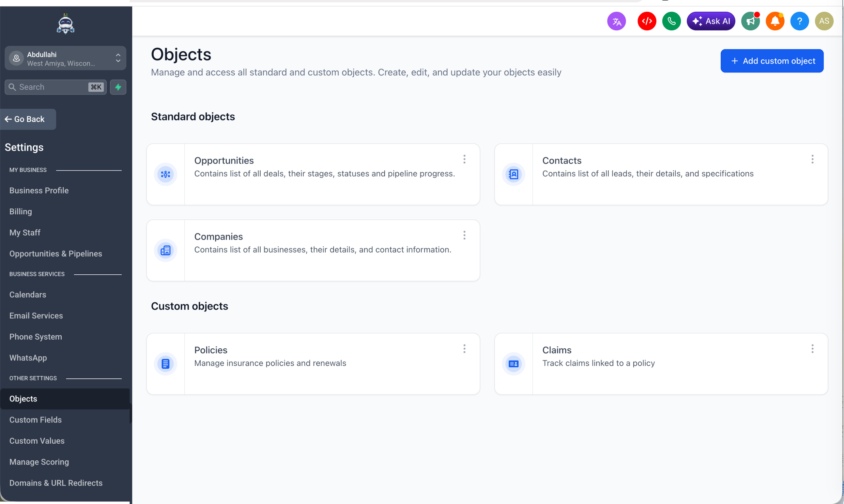Click the Add custom object button
Image resolution: width=844 pixels, height=504 pixels.
772,61
